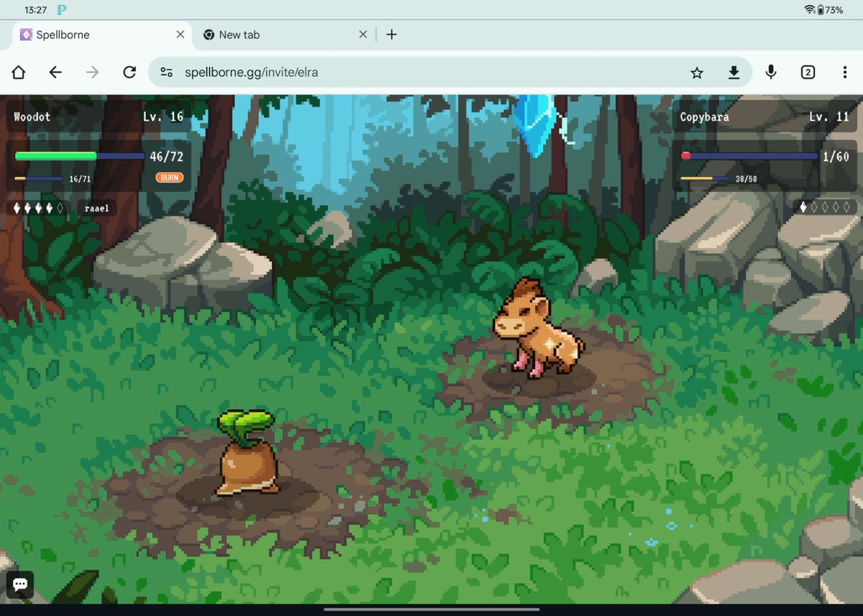Tap the 1/60 health value
This screenshot has height=616, width=863.
pos(836,157)
